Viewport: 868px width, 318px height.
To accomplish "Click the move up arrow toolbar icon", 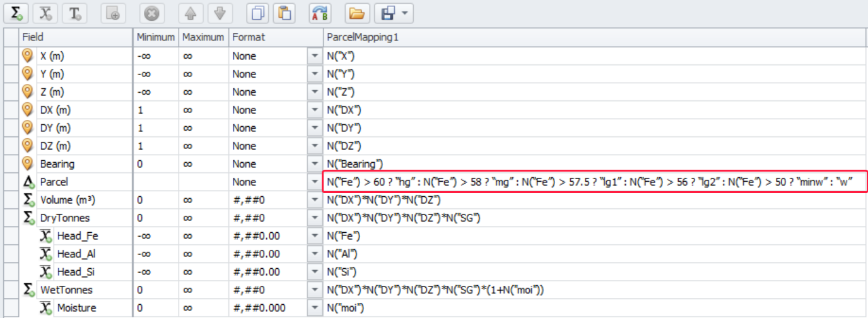I will [191, 13].
